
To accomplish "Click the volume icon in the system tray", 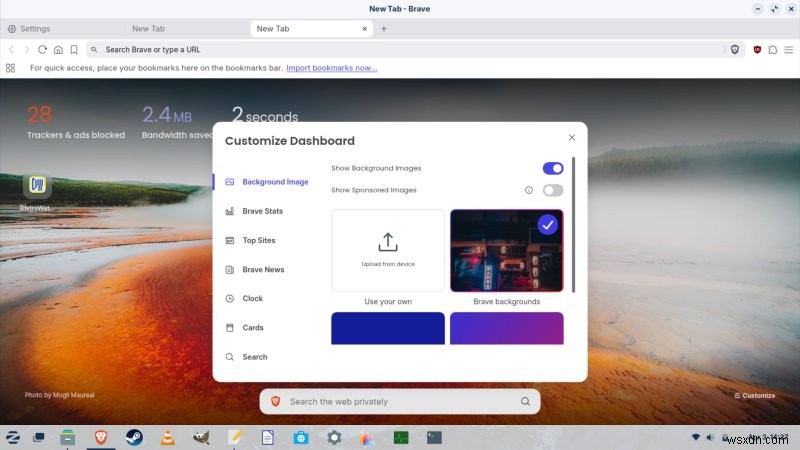I will point(710,437).
